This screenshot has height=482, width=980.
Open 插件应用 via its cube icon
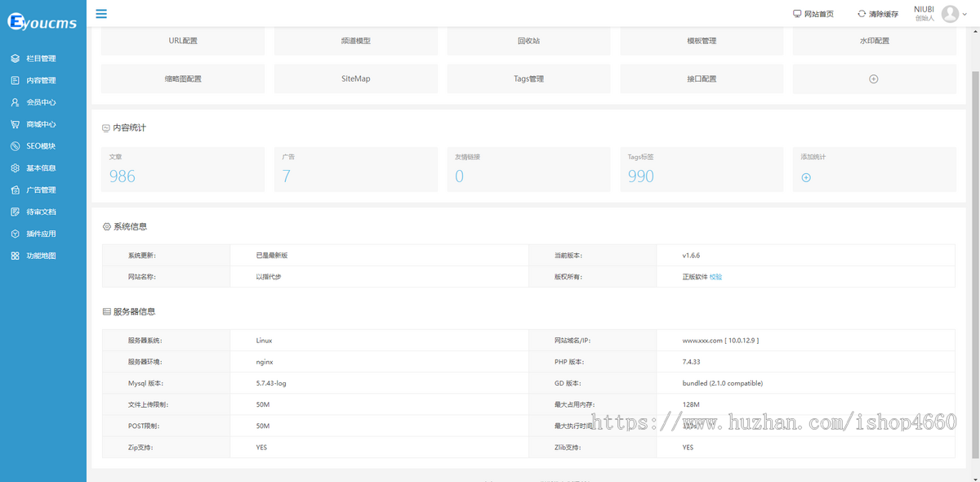[16, 234]
